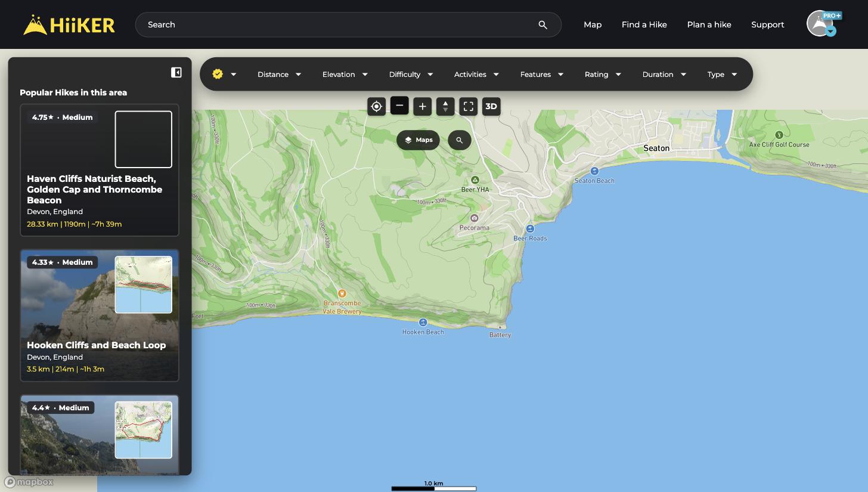Open the Duration filter dropdown
Image resolution: width=868 pixels, height=492 pixels.
(x=664, y=75)
